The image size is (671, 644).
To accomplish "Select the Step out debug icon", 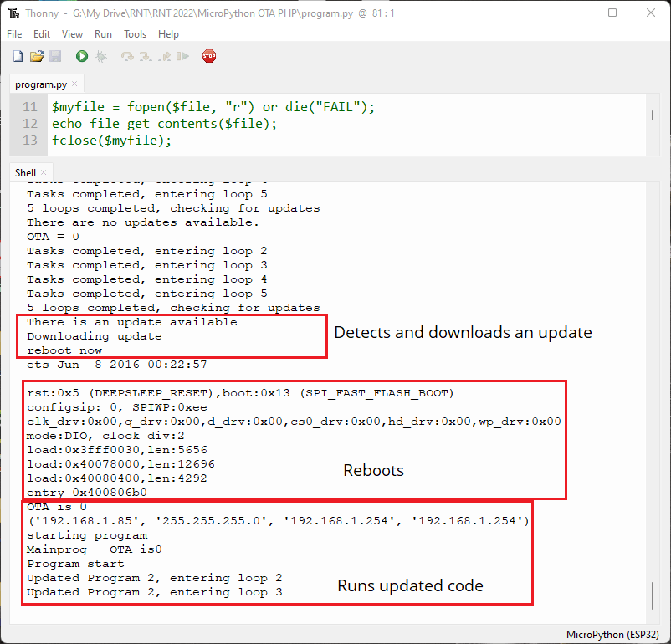I will pyautogui.click(x=166, y=56).
